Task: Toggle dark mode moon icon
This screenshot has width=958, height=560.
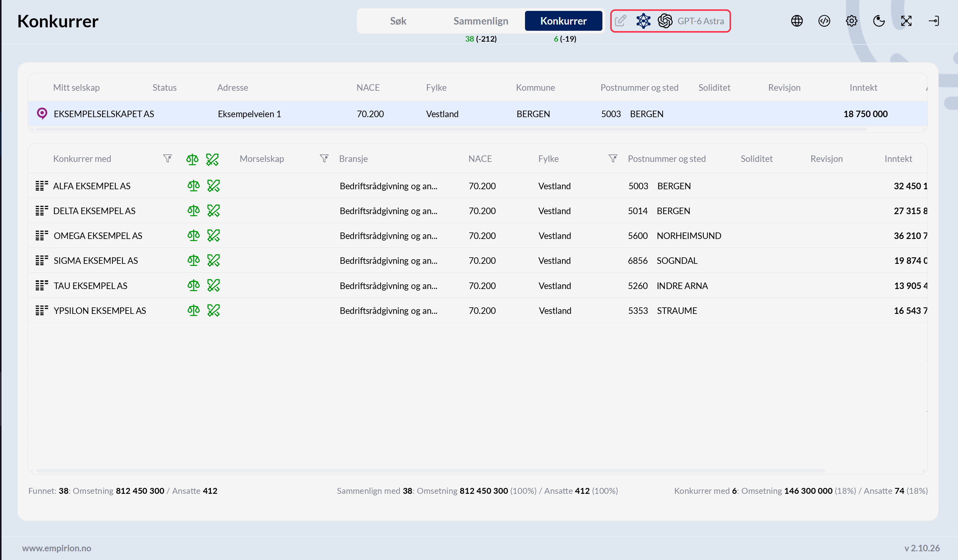Action: (x=879, y=21)
